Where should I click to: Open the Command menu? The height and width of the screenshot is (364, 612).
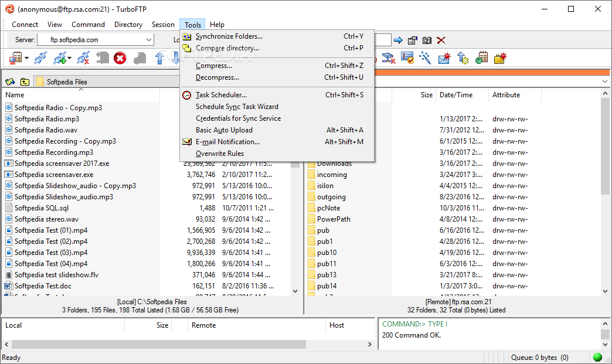tap(88, 25)
